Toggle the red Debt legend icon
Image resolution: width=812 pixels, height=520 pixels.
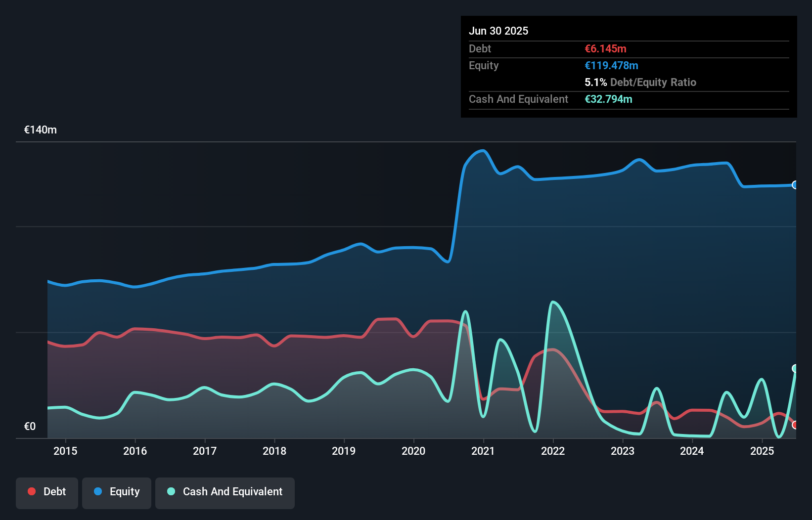click(x=31, y=492)
